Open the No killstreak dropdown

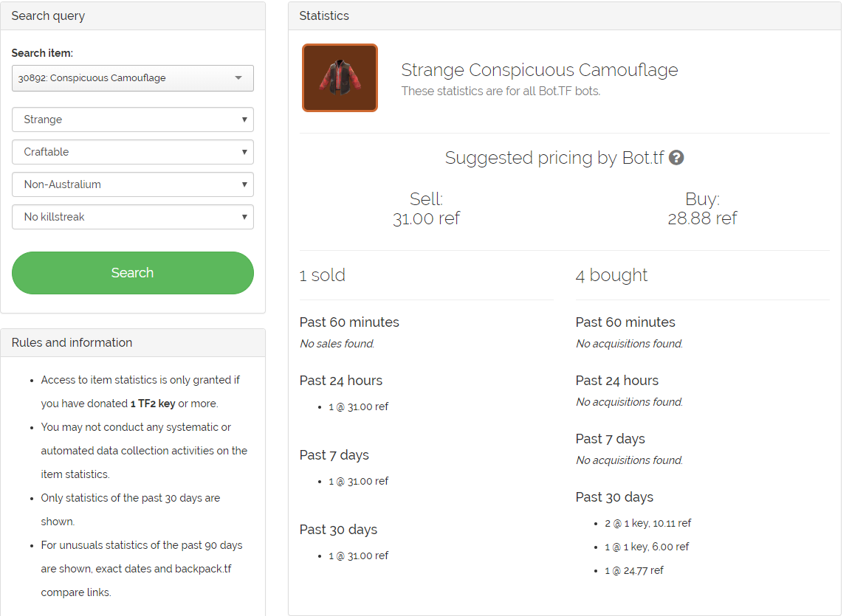133,217
